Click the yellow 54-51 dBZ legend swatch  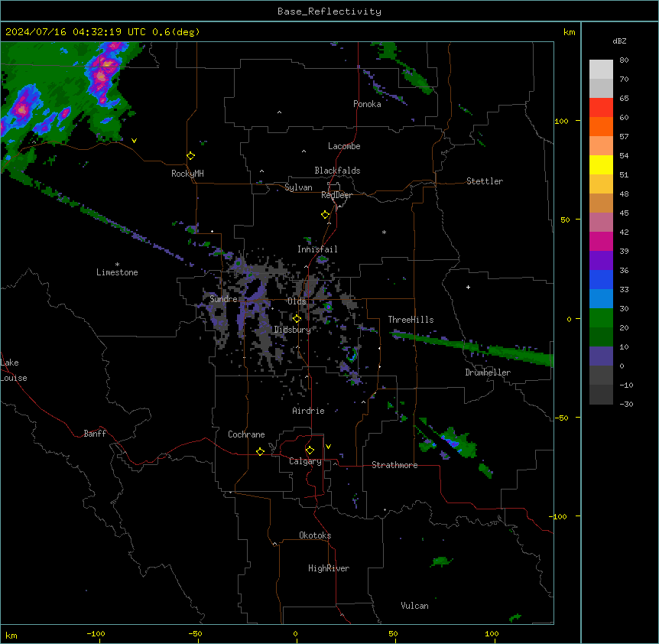click(x=601, y=164)
